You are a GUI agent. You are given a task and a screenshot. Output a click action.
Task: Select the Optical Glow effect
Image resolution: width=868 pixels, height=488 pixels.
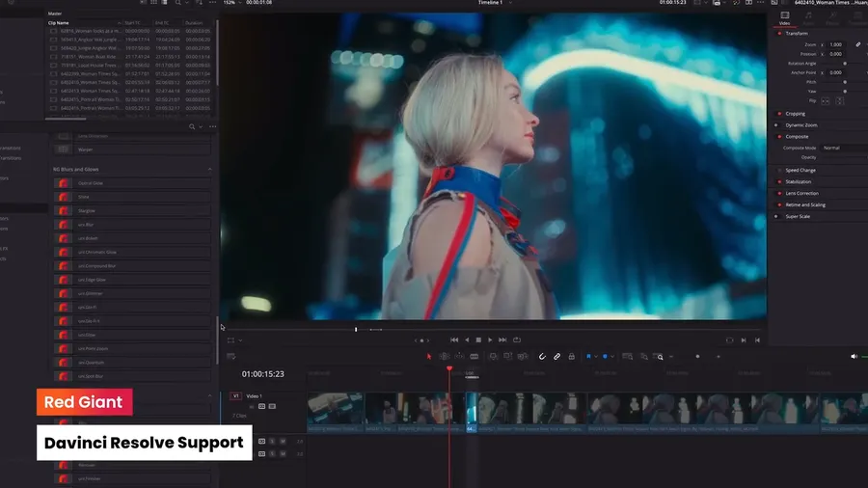pyautogui.click(x=132, y=183)
